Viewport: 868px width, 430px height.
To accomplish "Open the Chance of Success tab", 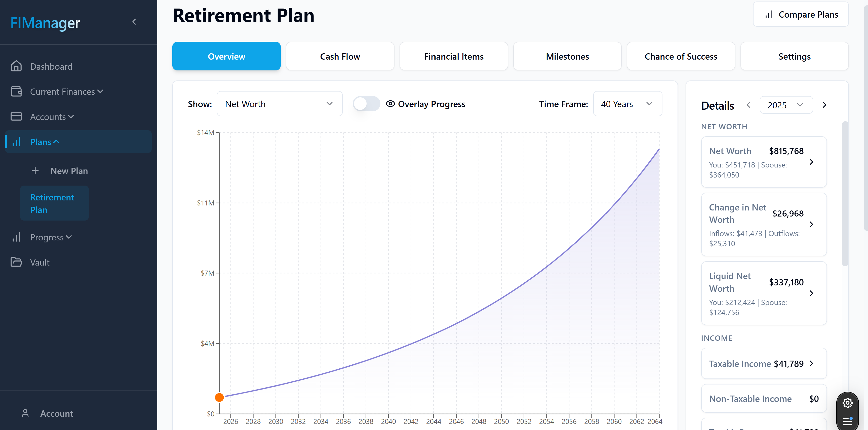I will point(681,56).
